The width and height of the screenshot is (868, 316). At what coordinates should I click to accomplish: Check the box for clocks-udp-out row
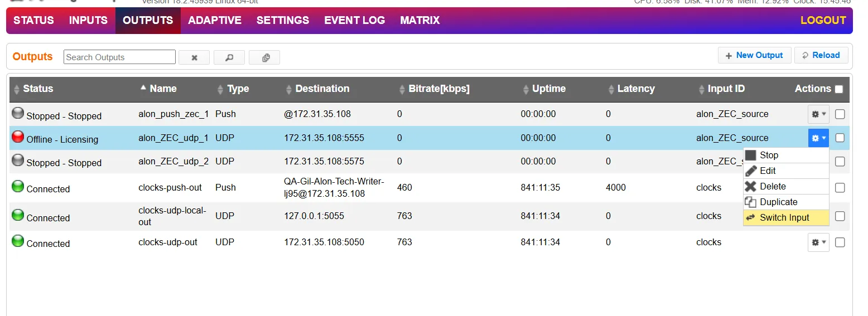840,242
